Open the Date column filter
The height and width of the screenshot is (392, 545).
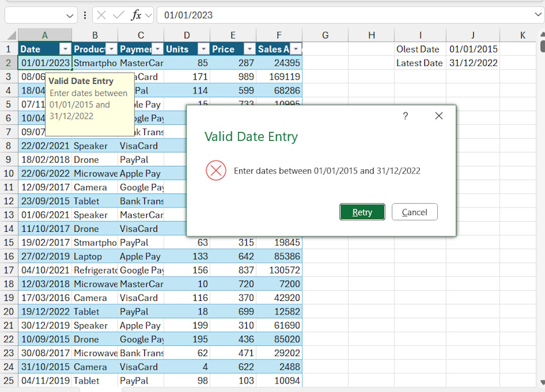coord(66,49)
